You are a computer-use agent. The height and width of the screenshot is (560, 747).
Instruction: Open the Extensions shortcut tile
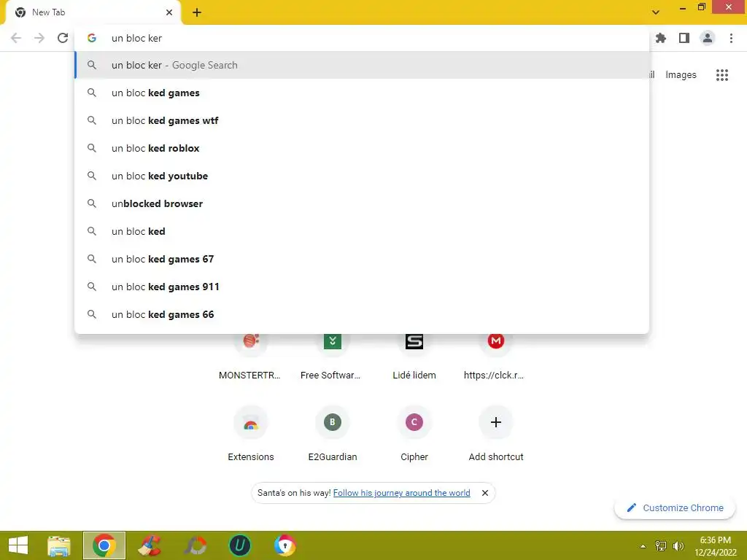[x=251, y=433]
